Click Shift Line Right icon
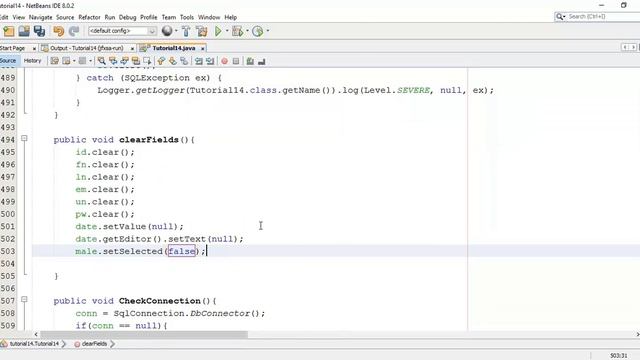Image resolution: width=640 pixels, height=360 pixels. coord(210,61)
